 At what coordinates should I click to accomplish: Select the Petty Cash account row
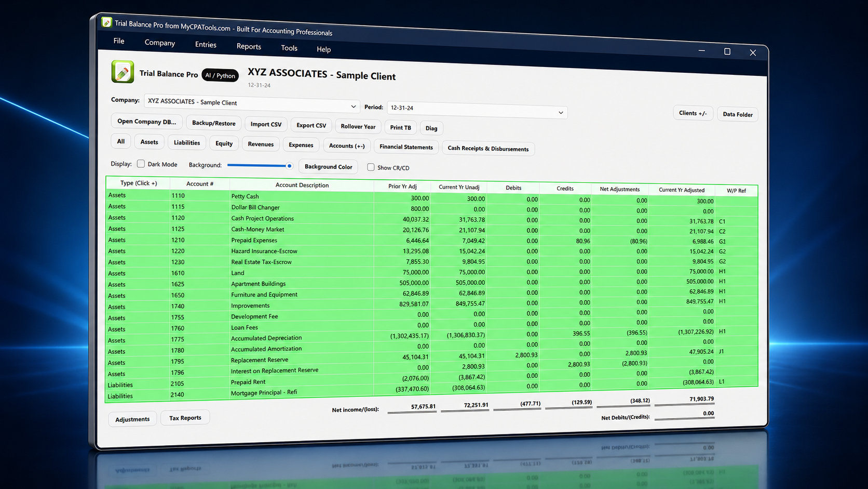point(431,198)
